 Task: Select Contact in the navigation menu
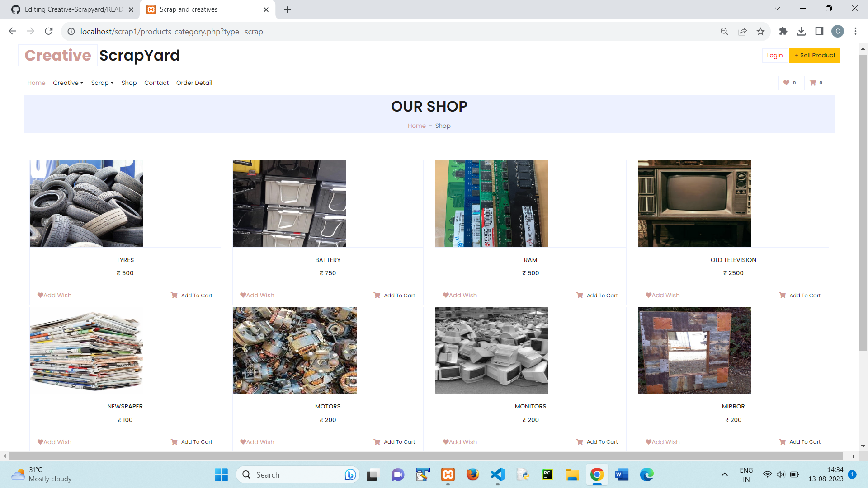(x=156, y=83)
